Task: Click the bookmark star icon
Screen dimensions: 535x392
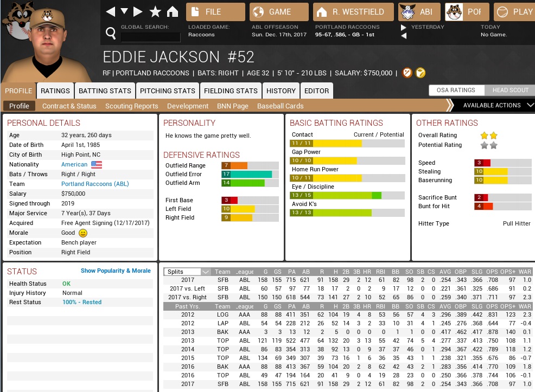Action: click(x=155, y=12)
